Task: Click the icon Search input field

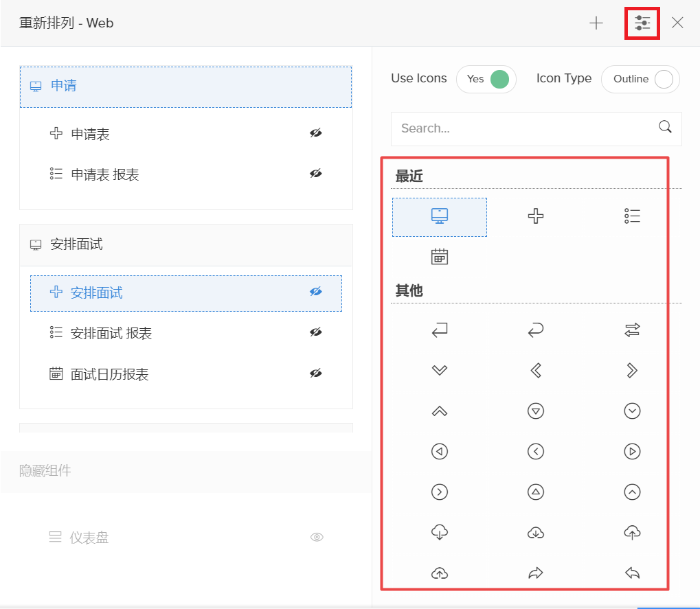Action: [522, 128]
